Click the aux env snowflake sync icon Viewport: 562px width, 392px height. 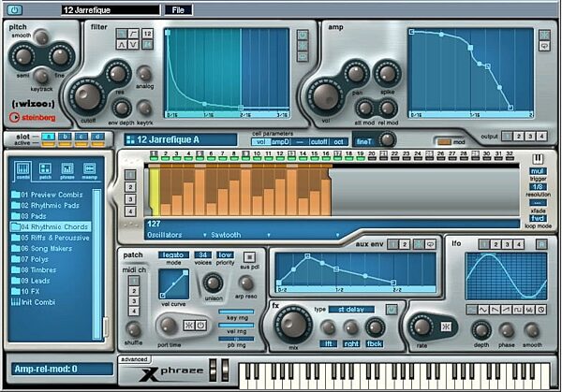(x=419, y=244)
